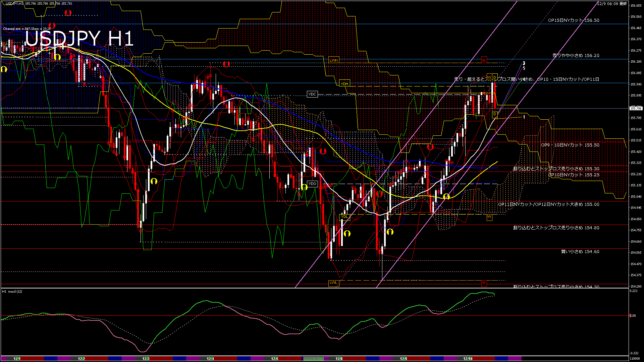Click the current price tag 155.786 on the right axis

pyautogui.click(x=636, y=109)
